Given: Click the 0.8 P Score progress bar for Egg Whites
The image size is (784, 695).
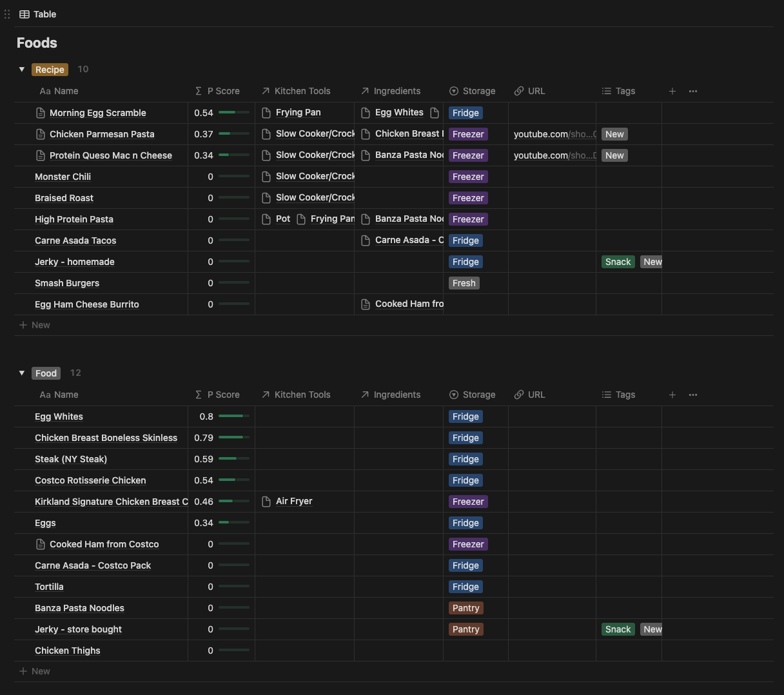Looking at the screenshot, I should point(234,416).
